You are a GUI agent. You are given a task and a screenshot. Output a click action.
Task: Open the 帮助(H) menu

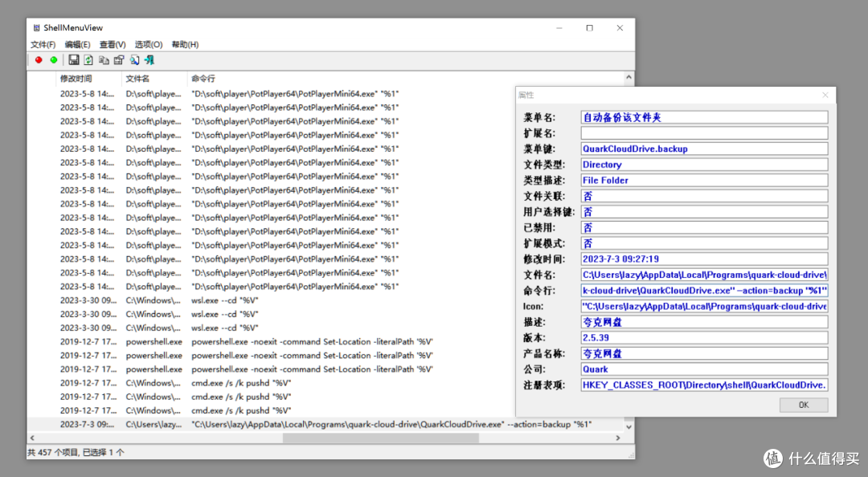(x=185, y=44)
